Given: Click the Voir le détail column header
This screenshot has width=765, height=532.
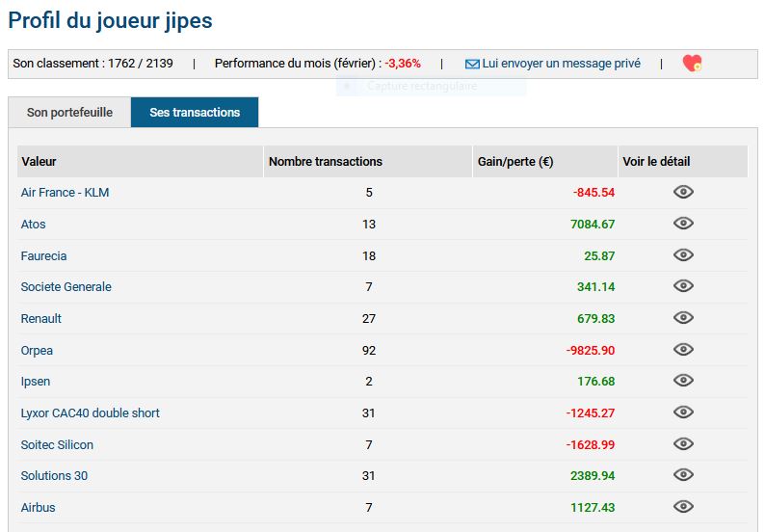Looking at the screenshot, I should tap(682, 162).
